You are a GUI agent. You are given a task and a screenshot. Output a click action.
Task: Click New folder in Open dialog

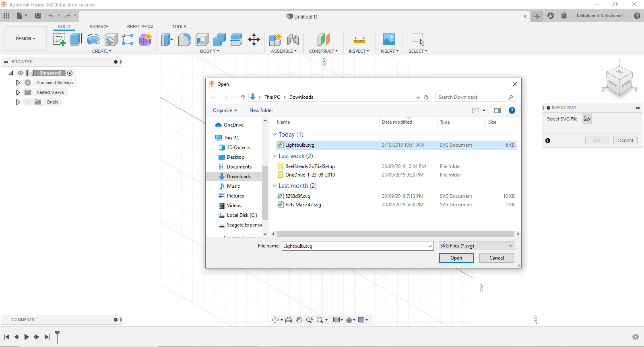click(261, 110)
